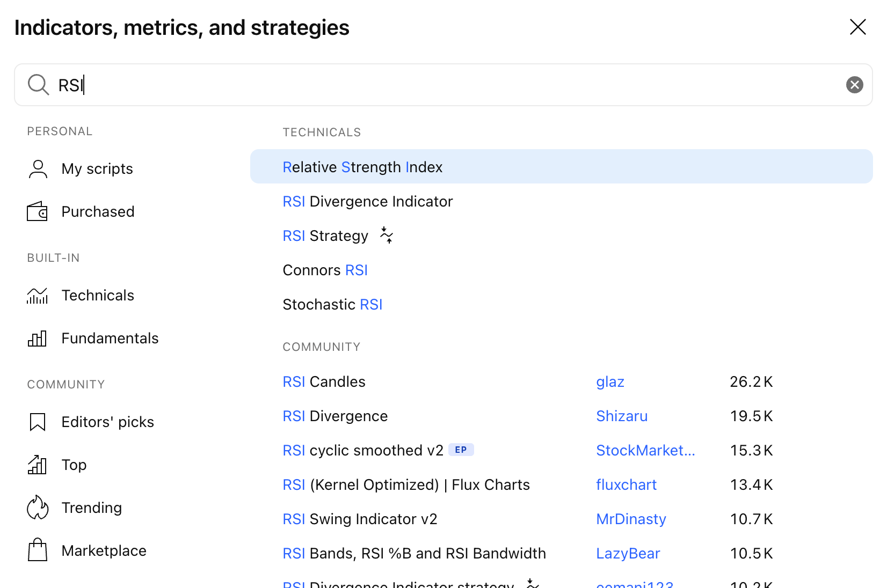The width and height of the screenshot is (887, 588).
Task: Focus the indicator search field
Action: pyautogui.click(x=443, y=85)
